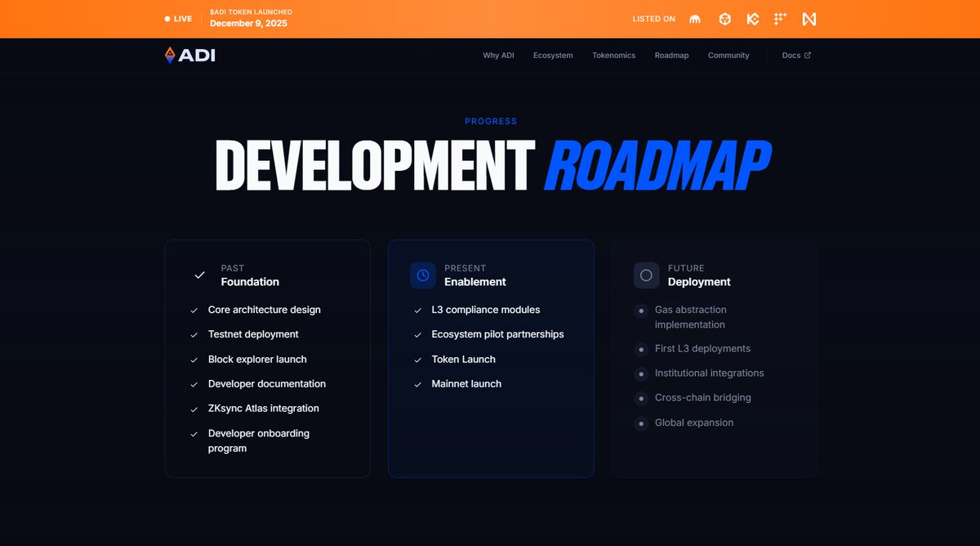Click the checkmark beside Developer onboarding program
Viewport: 980px width, 546px height.
(194, 434)
